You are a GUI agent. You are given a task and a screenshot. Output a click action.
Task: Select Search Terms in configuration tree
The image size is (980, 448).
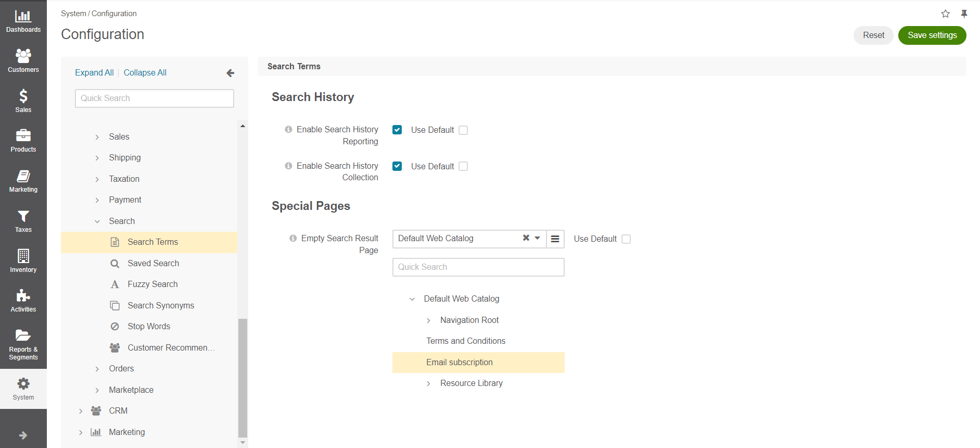[x=149, y=242]
